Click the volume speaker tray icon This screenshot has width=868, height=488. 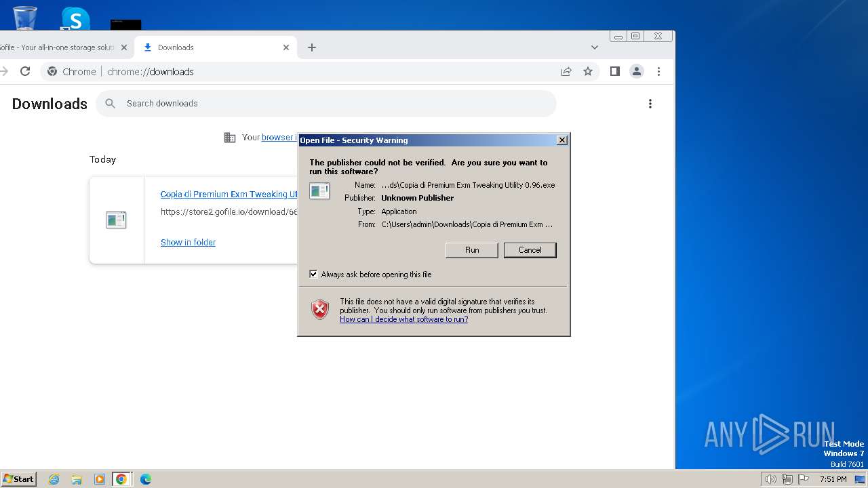point(770,479)
